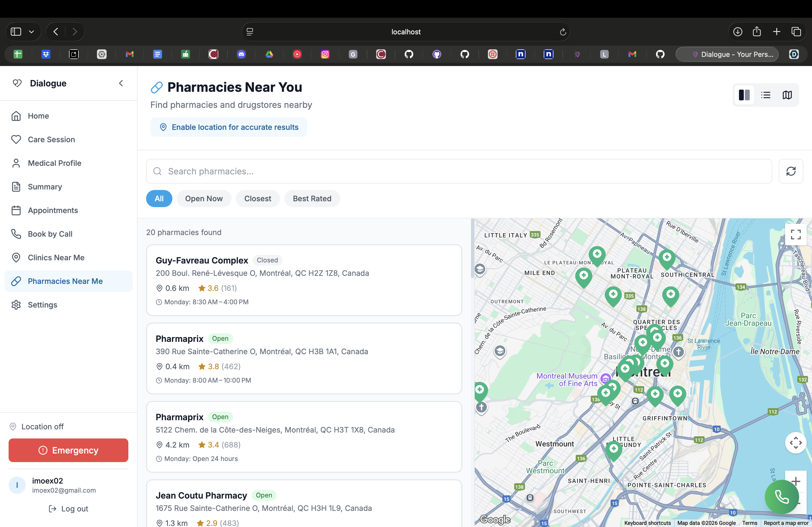Toggle fullscreen map view
The height and width of the screenshot is (527, 812).
tap(795, 235)
